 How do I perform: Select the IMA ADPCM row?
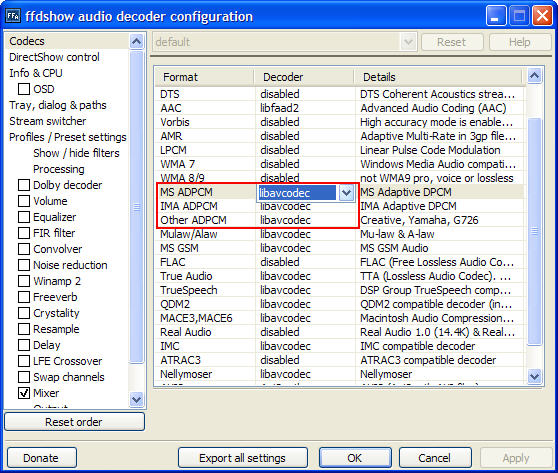click(x=339, y=206)
